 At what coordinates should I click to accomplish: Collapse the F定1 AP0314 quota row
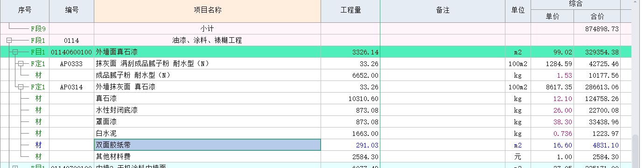click(x=21, y=87)
